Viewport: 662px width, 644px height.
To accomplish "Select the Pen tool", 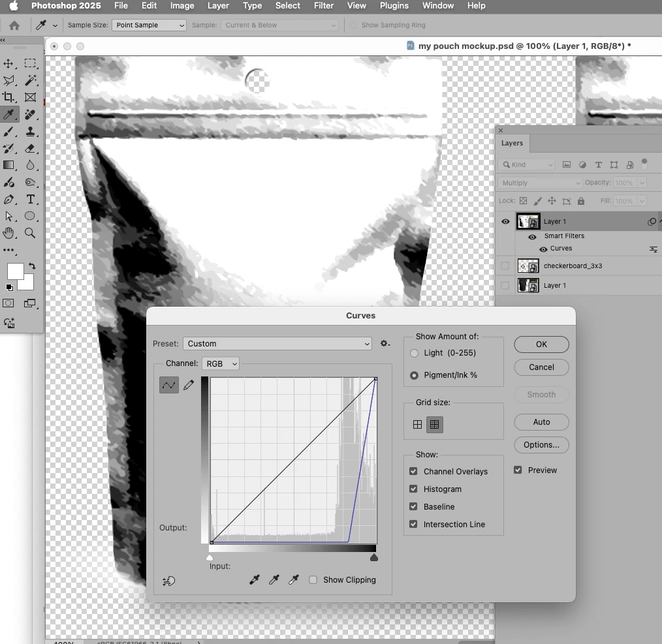I will click(x=8, y=200).
